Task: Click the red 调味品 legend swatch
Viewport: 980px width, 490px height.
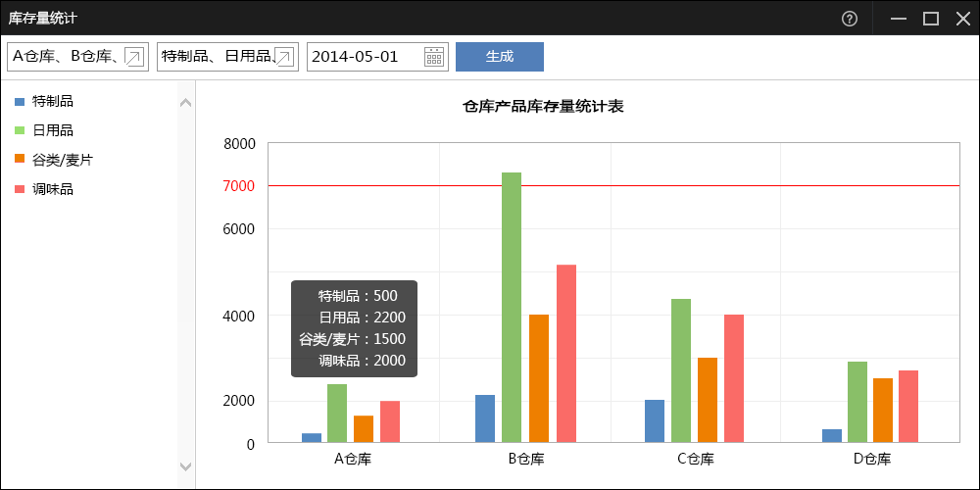Action: coord(20,189)
